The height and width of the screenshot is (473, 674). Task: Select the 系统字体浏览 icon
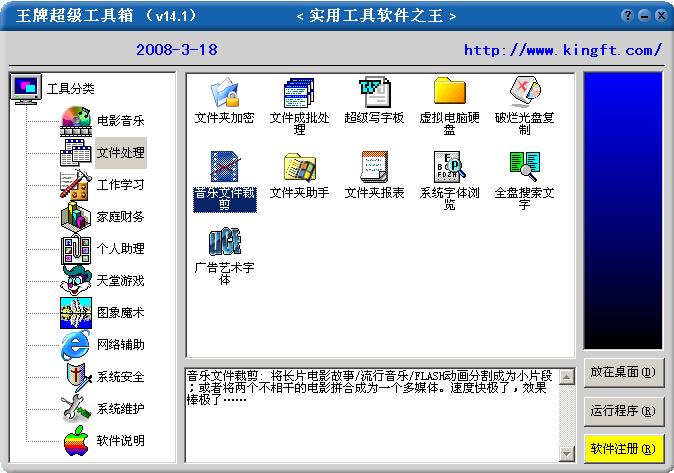coord(450,167)
